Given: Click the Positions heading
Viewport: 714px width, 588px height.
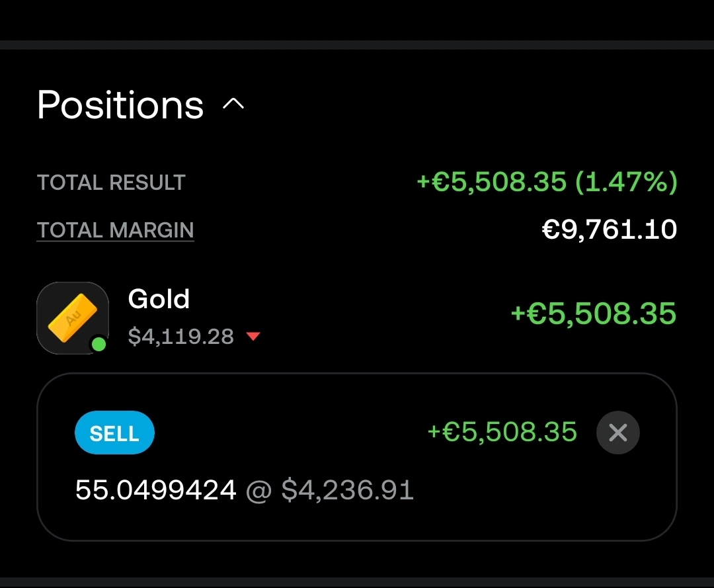Looking at the screenshot, I should [120, 105].
